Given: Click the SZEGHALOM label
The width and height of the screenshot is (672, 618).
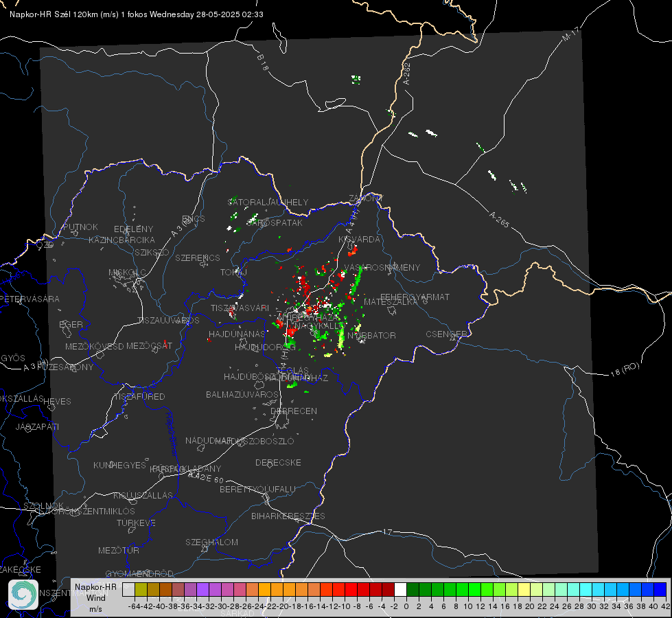Looking at the screenshot, I should pyautogui.click(x=211, y=542).
